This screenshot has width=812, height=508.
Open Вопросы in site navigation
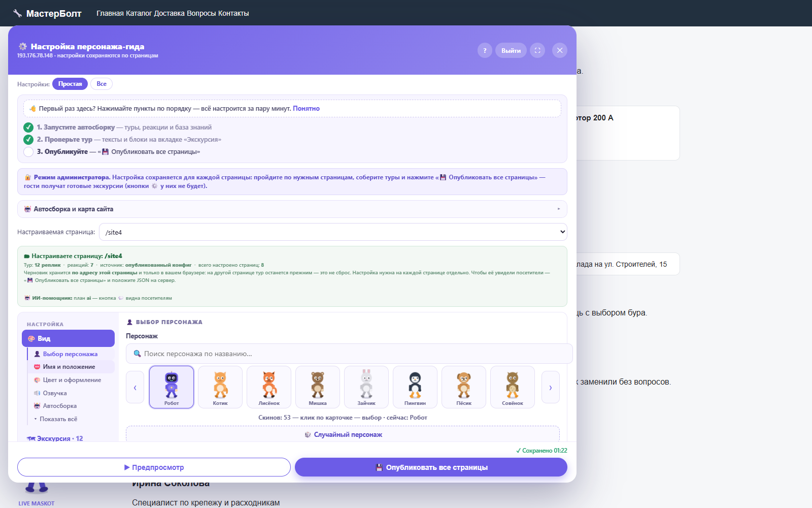coord(201,13)
